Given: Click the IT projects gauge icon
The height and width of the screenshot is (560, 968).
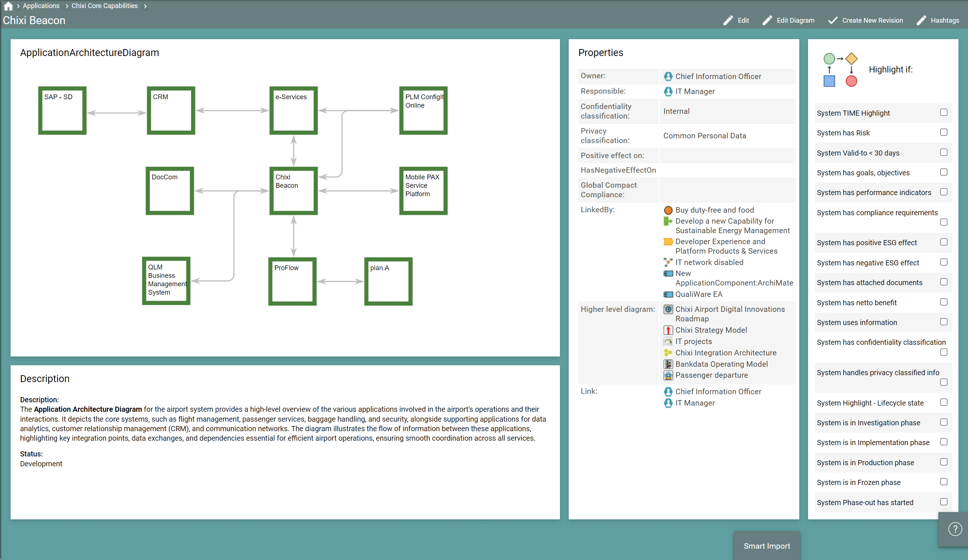Looking at the screenshot, I should point(668,341).
